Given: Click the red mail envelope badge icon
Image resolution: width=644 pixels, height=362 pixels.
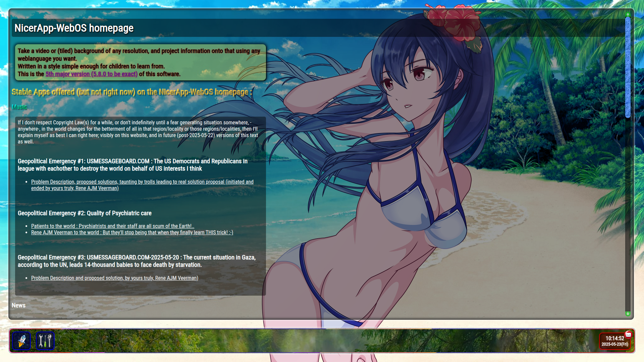Looking at the screenshot, I should pyautogui.click(x=628, y=335).
